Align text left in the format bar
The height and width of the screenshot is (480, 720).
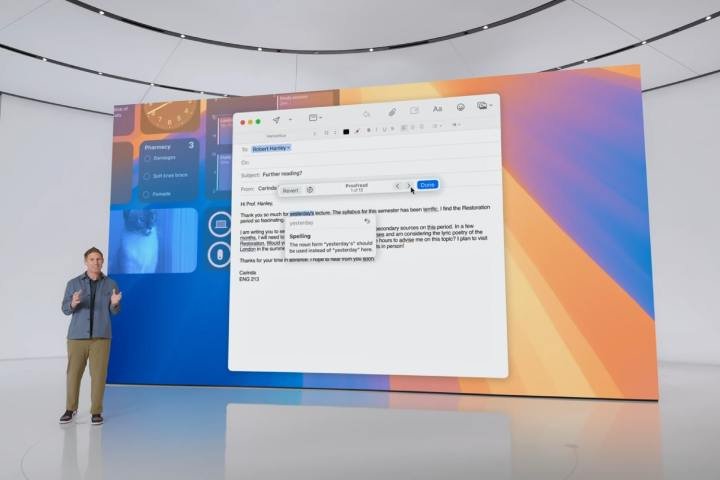pyautogui.click(x=404, y=128)
